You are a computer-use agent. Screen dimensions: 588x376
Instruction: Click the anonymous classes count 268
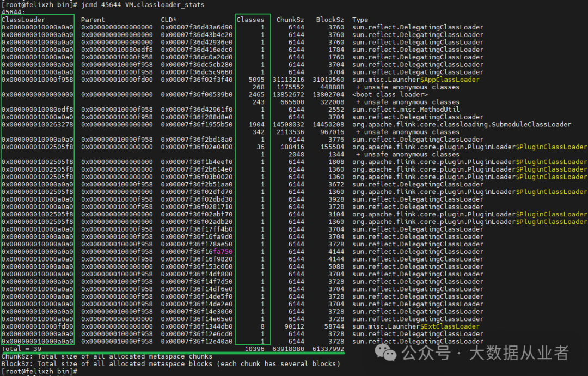click(x=259, y=87)
